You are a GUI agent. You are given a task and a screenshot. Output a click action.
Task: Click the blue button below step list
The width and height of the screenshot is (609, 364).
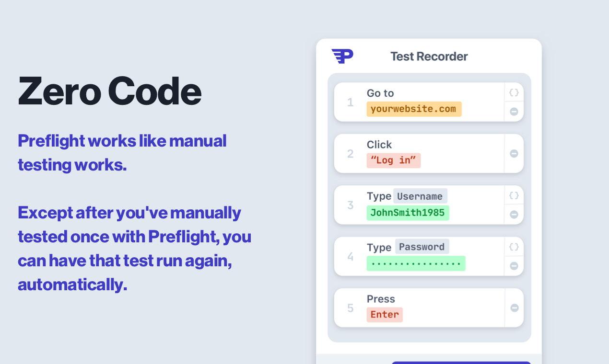pyautogui.click(x=461, y=363)
